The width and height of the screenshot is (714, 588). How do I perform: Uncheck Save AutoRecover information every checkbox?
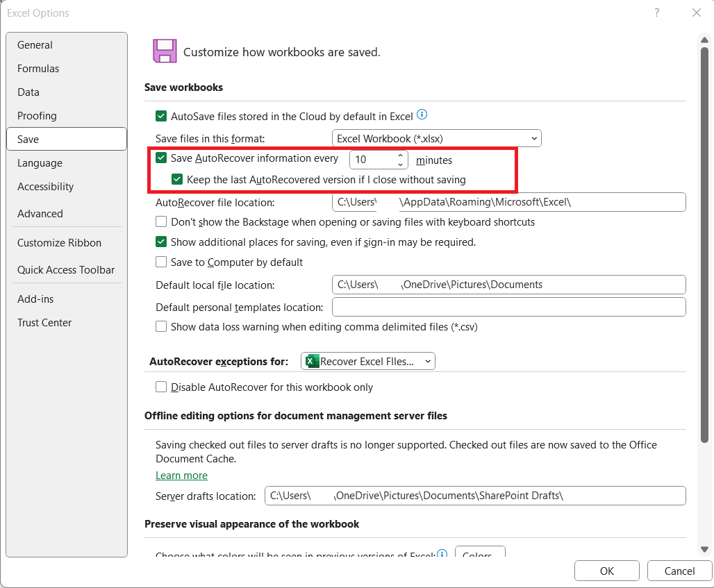161,158
